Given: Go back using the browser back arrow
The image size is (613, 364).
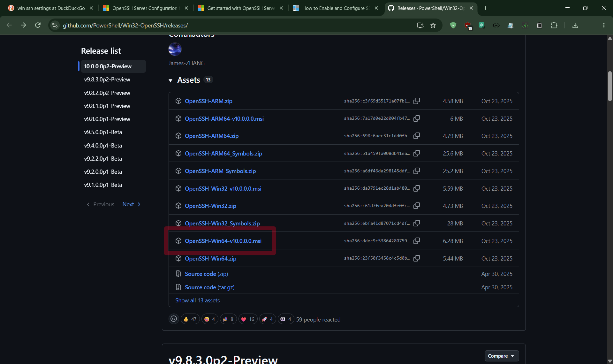Looking at the screenshot, I should 9,25.
